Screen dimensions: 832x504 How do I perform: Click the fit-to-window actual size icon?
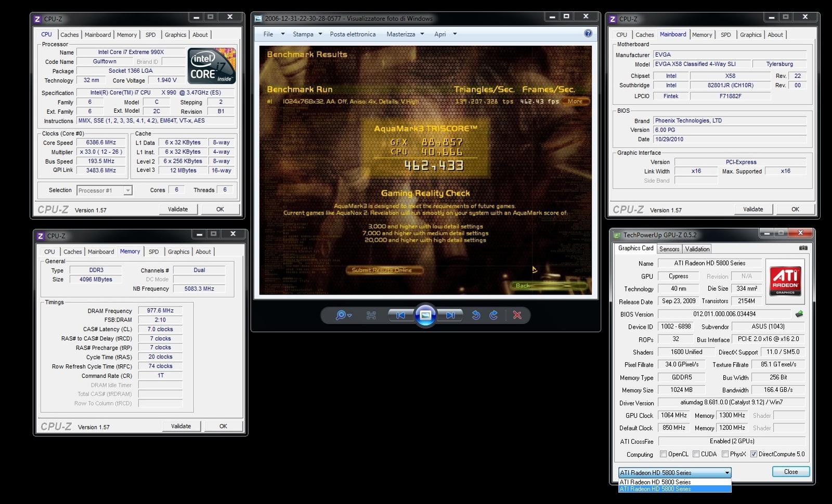coord(371,315)
